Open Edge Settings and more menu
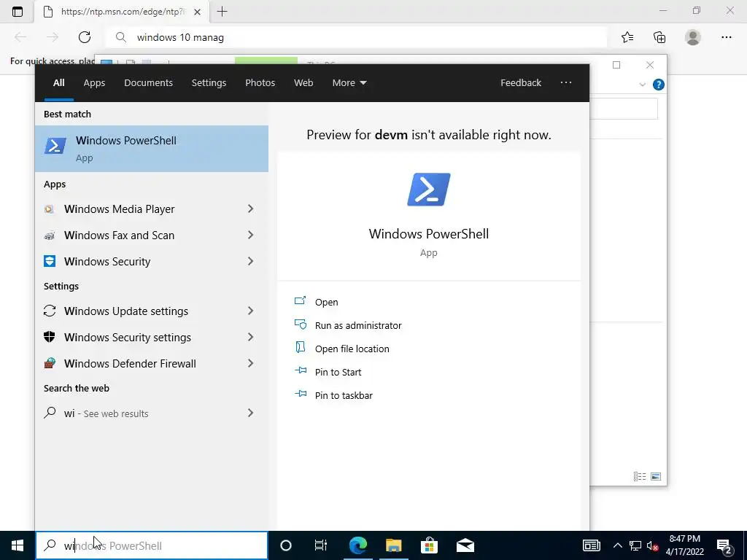 (726, 37)
